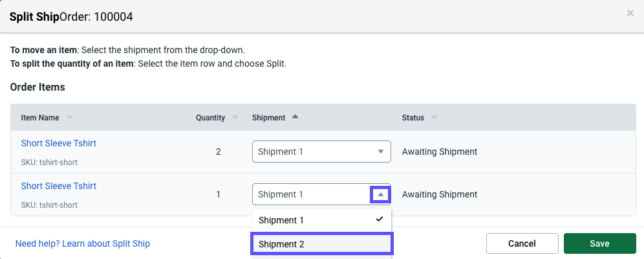Select SKU text in quantity 2 row
Screen dimensions: 644x259
tap(49, 163)
